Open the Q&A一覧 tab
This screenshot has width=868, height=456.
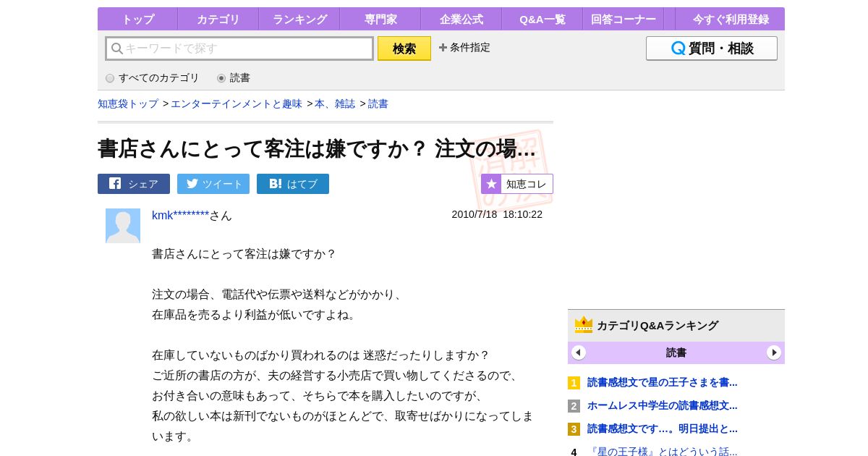coord(542,19)
